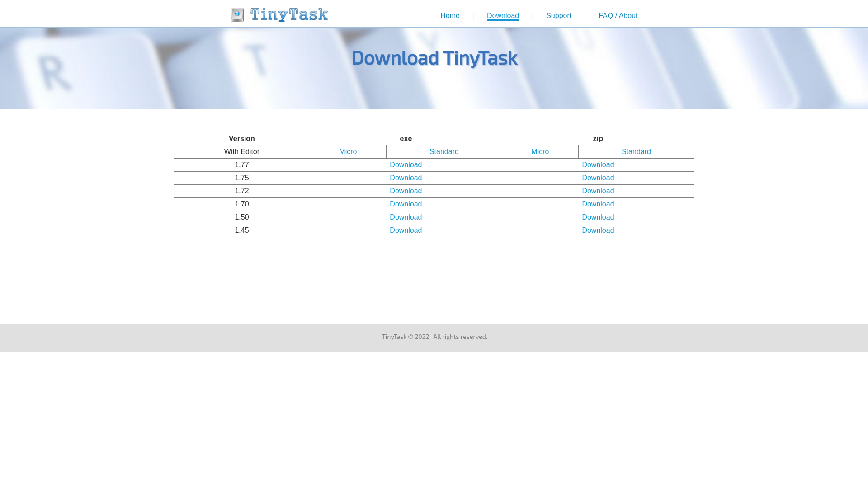Image resolution: width=868 pixels, height=488 pixels.
Task: Click the 1.72 version cell
Action: (x=242, y=191)
